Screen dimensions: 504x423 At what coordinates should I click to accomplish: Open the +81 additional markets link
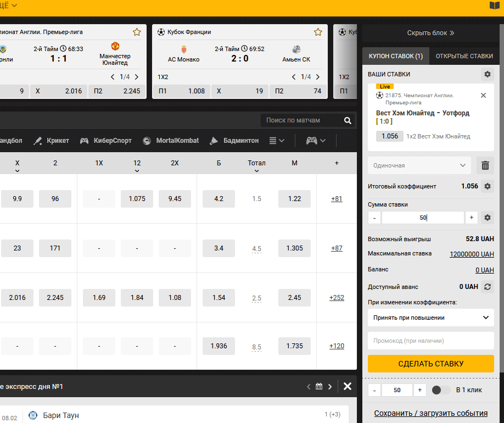click(x=337, y=198)
